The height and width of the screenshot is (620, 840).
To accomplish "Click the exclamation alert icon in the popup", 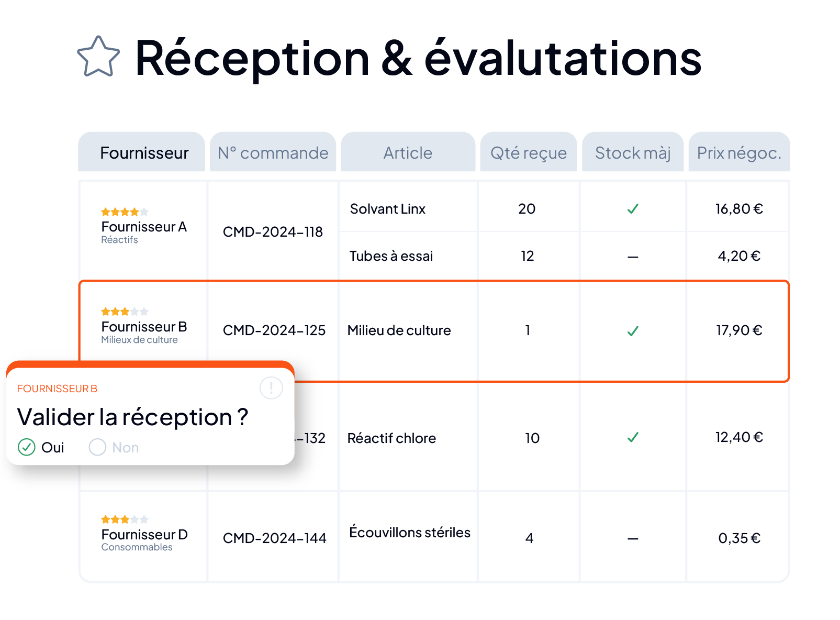I will (x=271, y=388).
